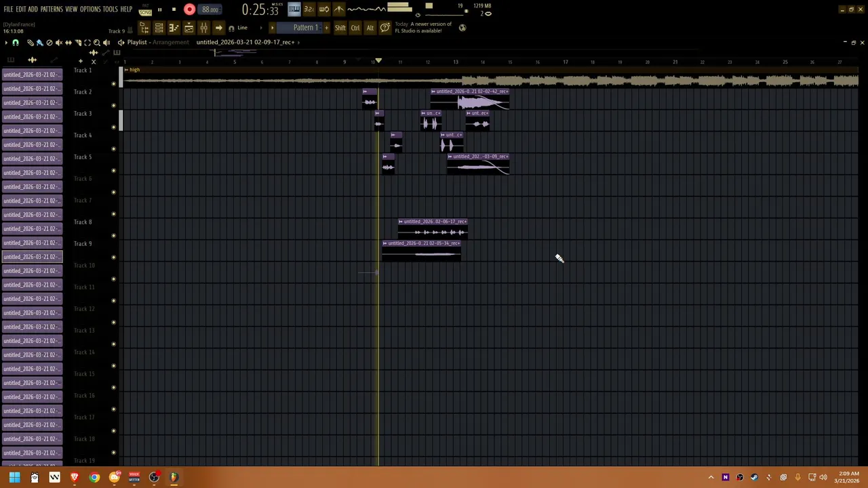Viewport: 868px width, 488px height.
Task: Select the Paint brush tool
Action: (39, 43)
